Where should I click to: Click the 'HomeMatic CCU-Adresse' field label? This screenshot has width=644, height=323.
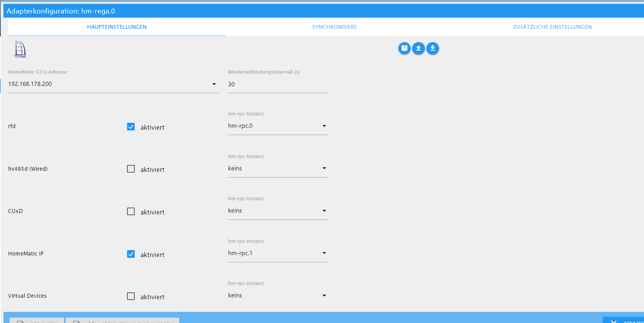(38, 72)
